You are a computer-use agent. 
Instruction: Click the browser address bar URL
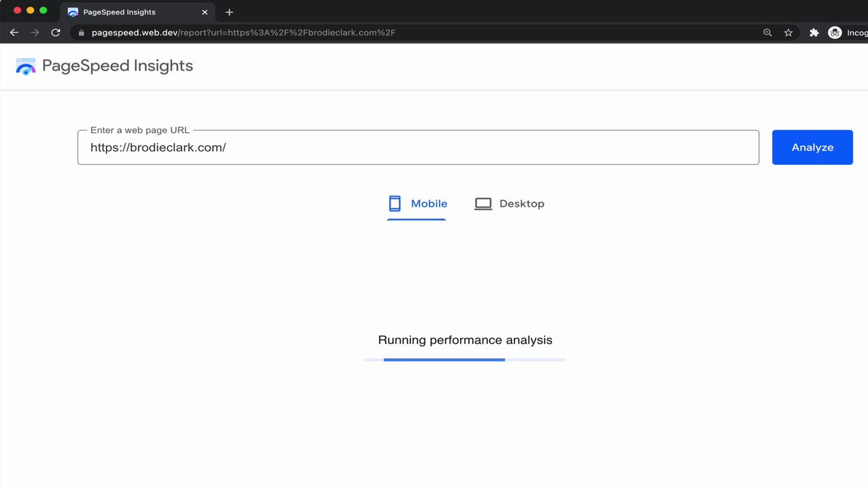tap(243, 33)
